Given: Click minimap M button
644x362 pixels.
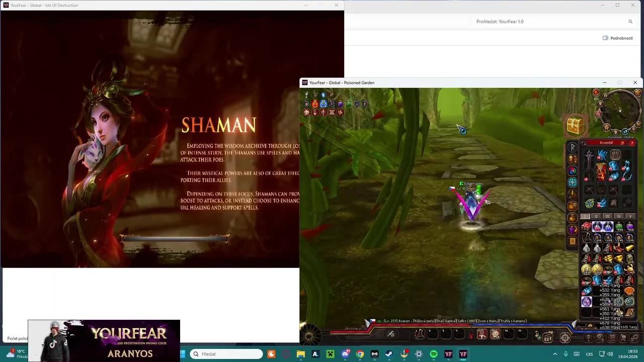Looking at the screenshot, I should 605,96.
